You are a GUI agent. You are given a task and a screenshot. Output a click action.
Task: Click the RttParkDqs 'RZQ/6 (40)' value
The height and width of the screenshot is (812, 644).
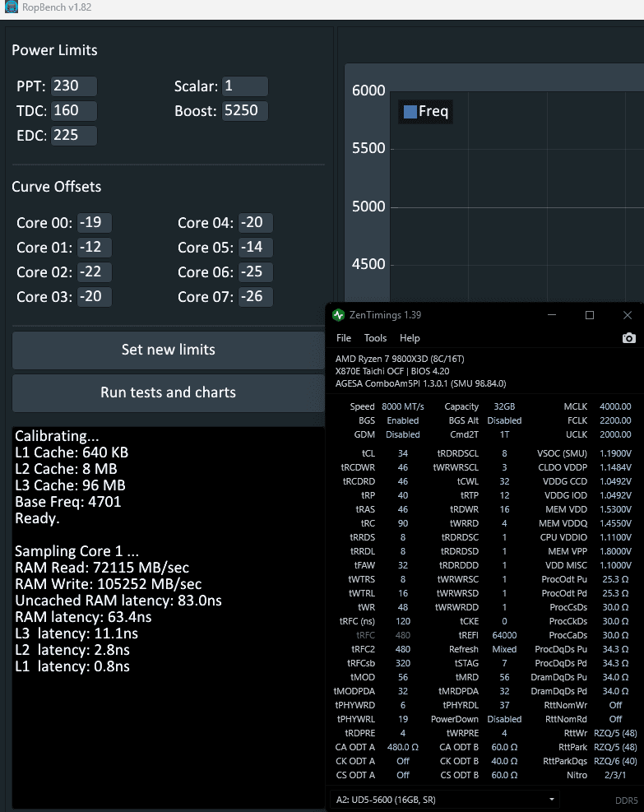pyautogui.click(x=615, y=761)
